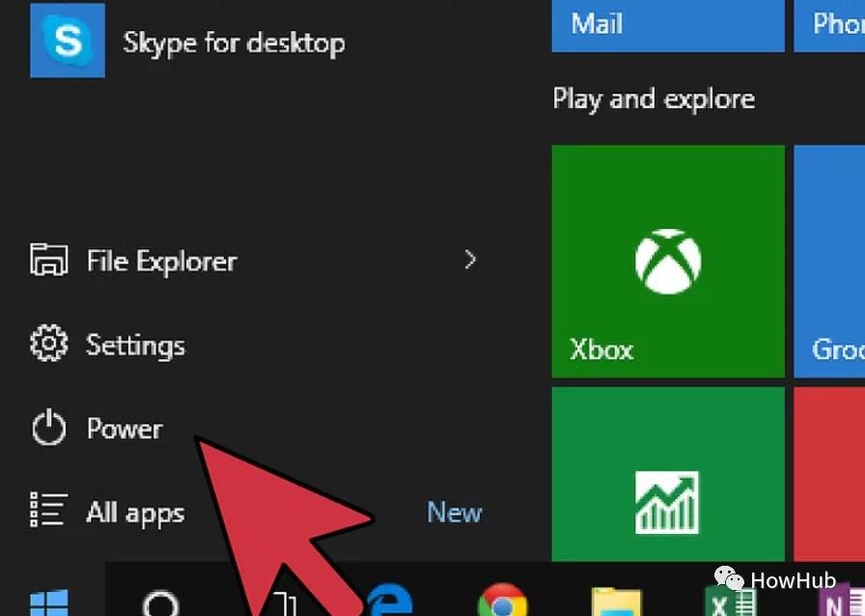
Task: Click the File Explorer icon in Start menu
Action: 49,260
